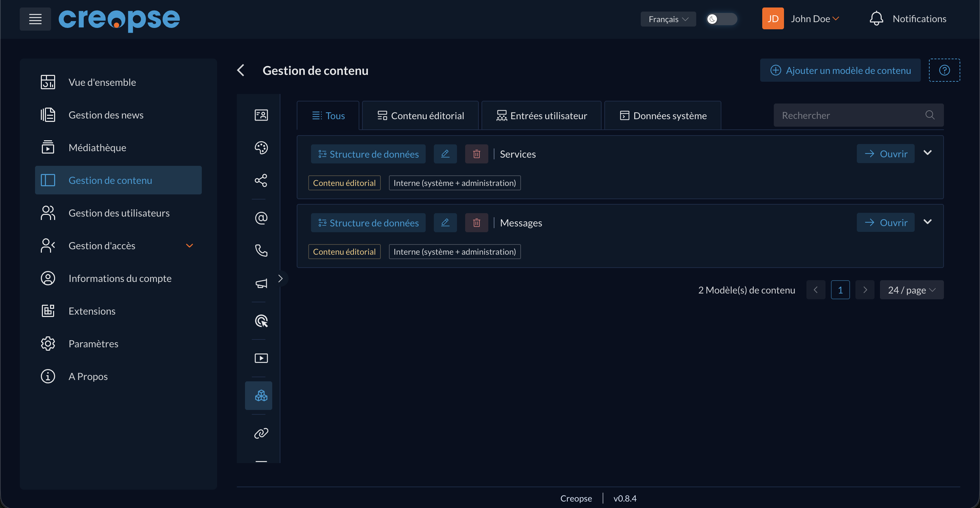The width and height of the screenshot is (980, 508).
Task: Click the v0.8.4 version text
Action: point(625,498)
